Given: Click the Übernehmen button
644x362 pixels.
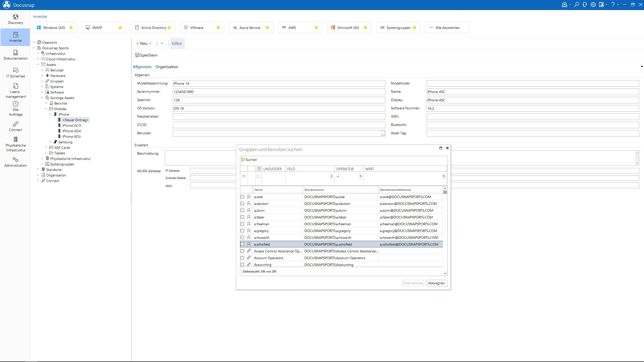Looking at the screenshot, I should pyautogui.click(x=413, y=283).
